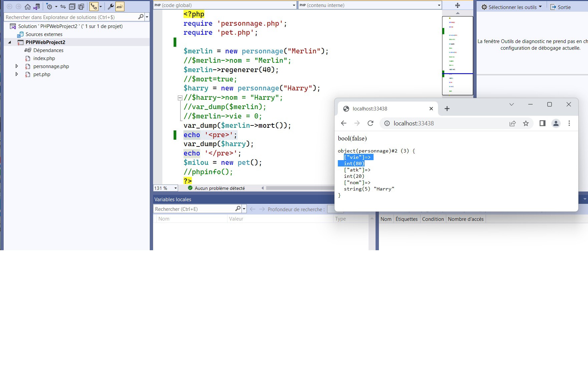Click the Pending Changes Filter clock icon
588x387 pixels.
[49, 7]
